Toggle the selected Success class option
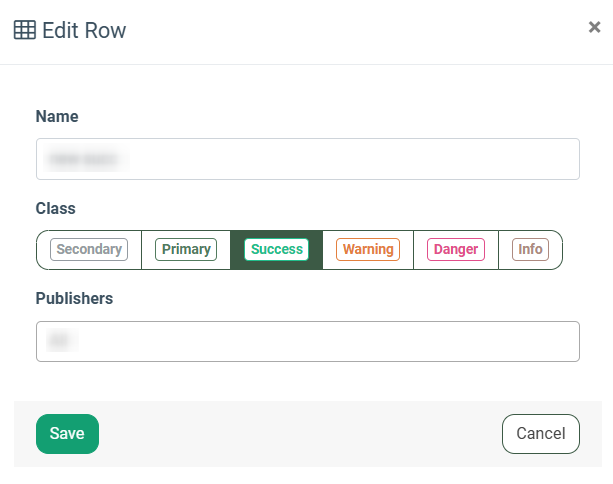This screenshot has width=613, height=484. pyautogui.click(x=276, y=249)
